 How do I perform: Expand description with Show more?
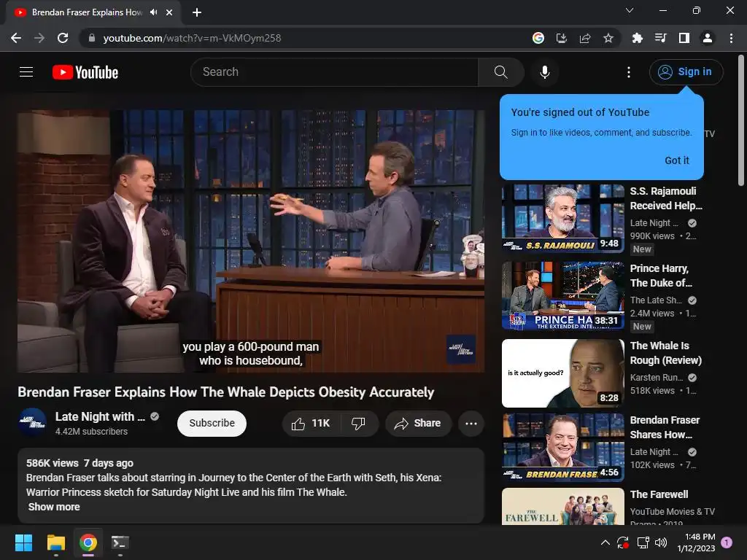coord(54,507)
